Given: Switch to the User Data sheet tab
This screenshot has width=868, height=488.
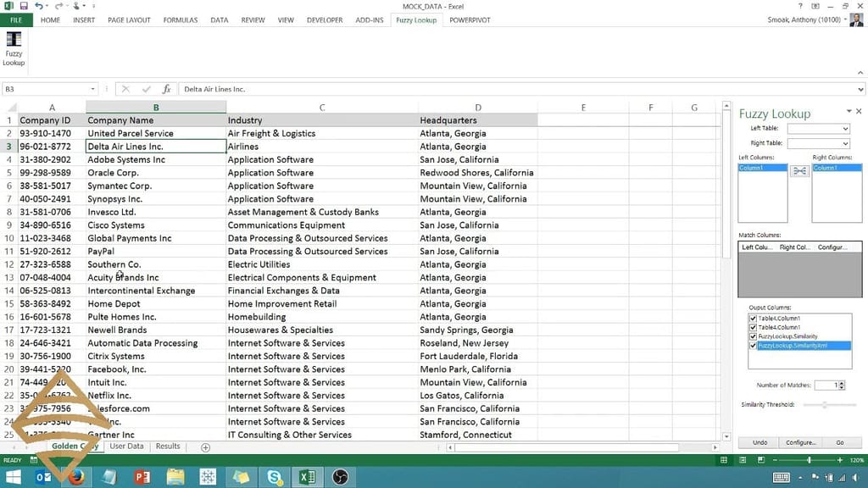Looking at the screenshot, I should [x=126, y=446].
